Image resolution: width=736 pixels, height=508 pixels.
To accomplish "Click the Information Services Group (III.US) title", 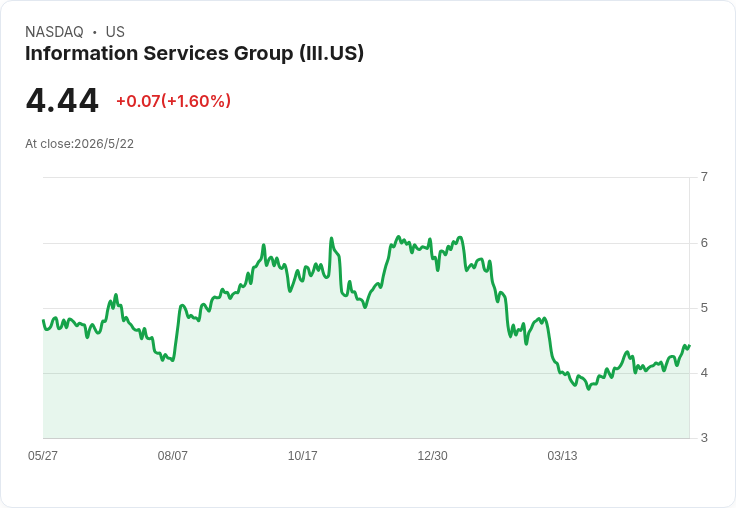I will (194, 54).
